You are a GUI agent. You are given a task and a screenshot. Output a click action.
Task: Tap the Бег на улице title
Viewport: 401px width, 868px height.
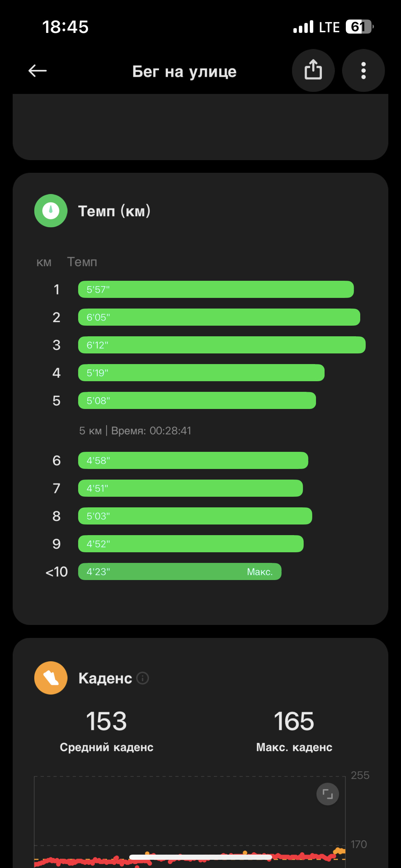[184, 72]
